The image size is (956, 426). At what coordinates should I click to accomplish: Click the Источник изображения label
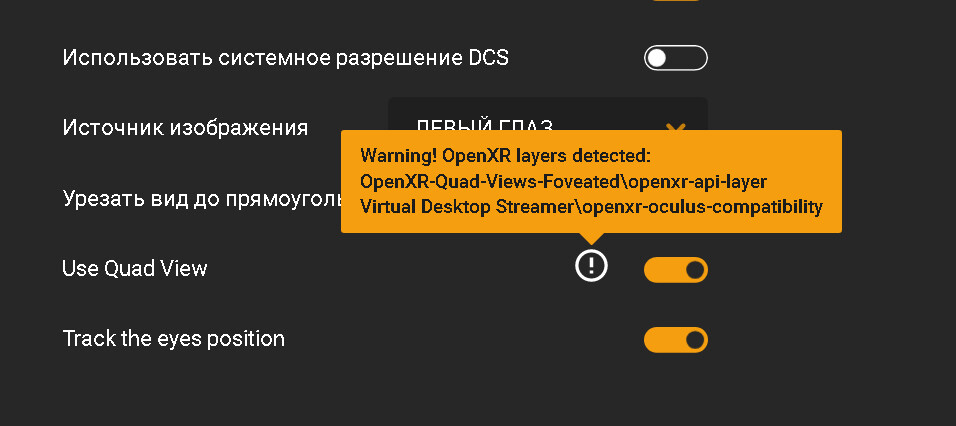185,128
